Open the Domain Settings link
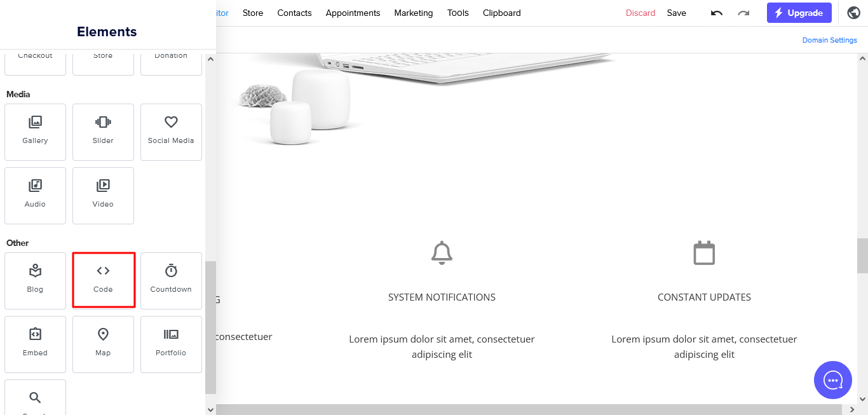The height and width of the screenshot is (415, 868). click(x=829, y=40)
